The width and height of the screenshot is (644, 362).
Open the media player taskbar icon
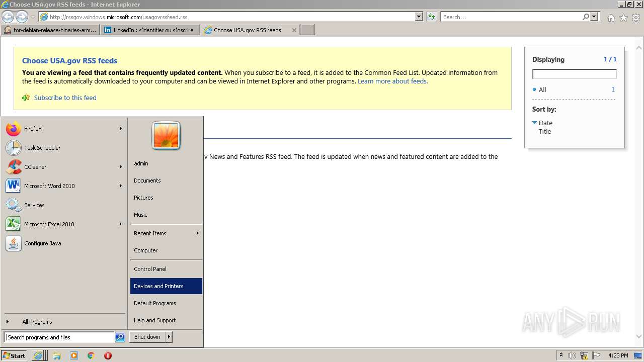point(74,355)
